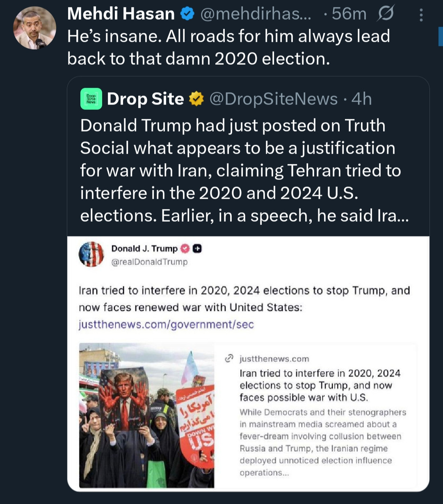Tap the Drop Site account name
Screen dimensions: 443x504
(145, 99)
